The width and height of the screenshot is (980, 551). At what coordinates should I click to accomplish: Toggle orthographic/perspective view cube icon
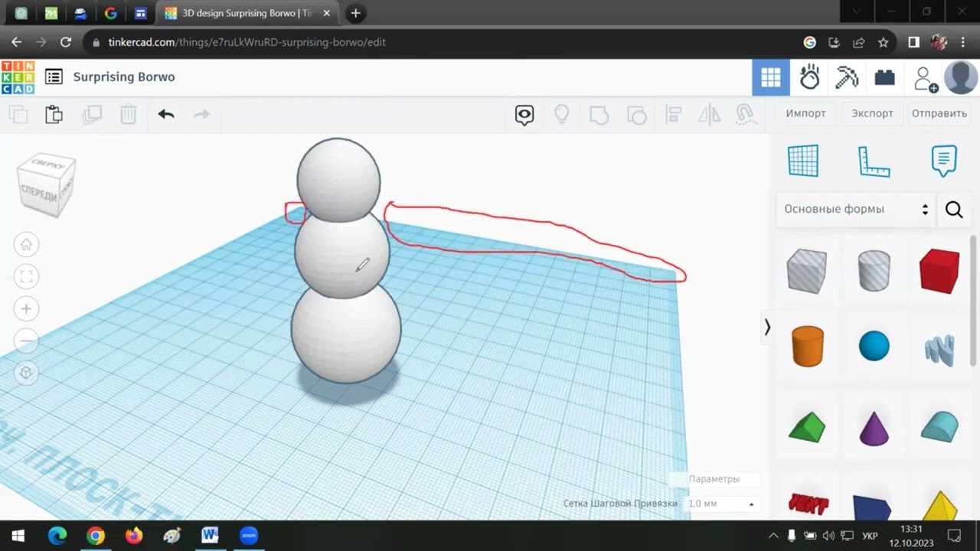point(26,373)
